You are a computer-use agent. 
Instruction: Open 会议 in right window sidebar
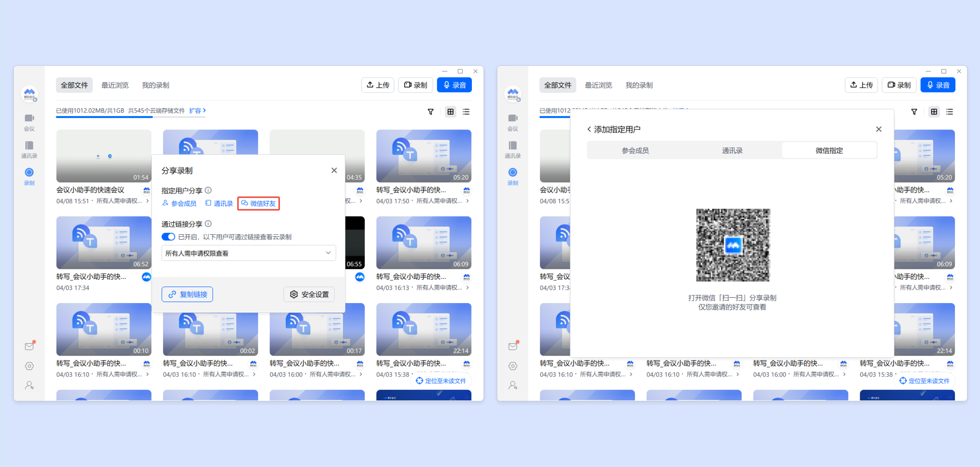coord(513,123)
